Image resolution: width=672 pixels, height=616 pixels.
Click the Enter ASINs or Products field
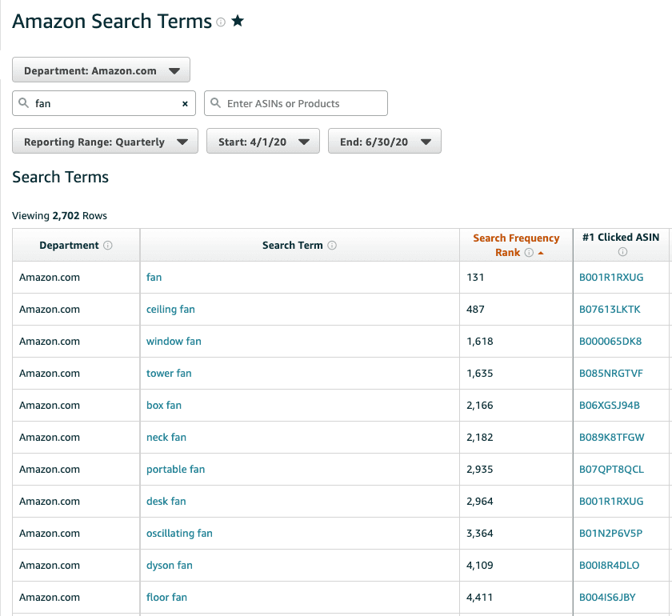coord(296,104)
